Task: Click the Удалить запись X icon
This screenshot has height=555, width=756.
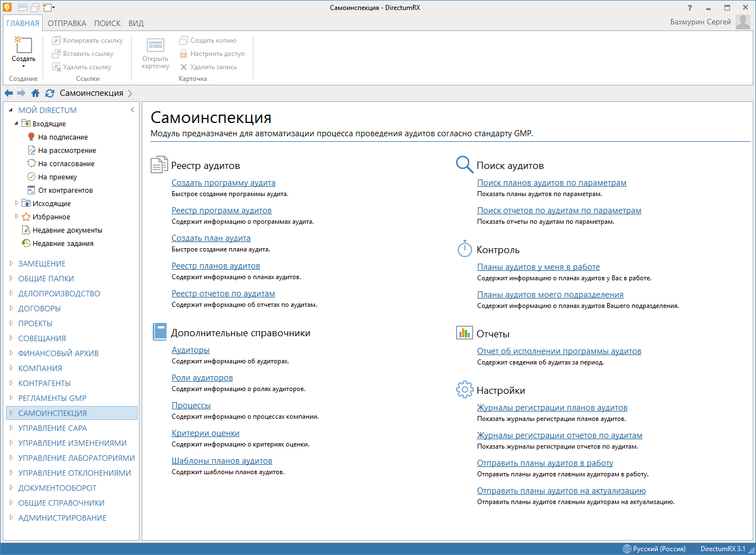Action: click(184, 67)
